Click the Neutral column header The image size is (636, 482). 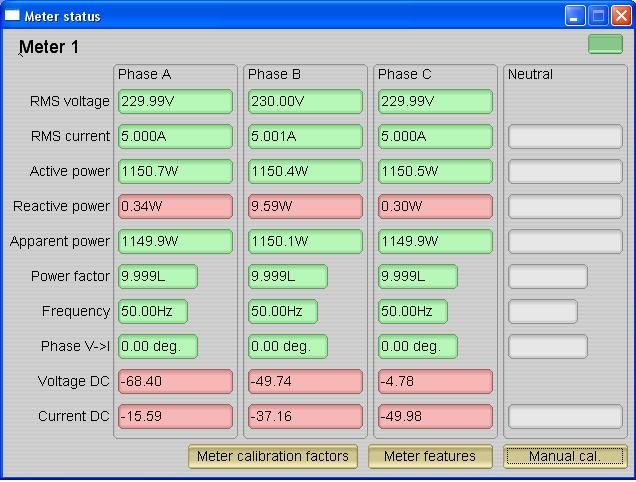point(530,74)
